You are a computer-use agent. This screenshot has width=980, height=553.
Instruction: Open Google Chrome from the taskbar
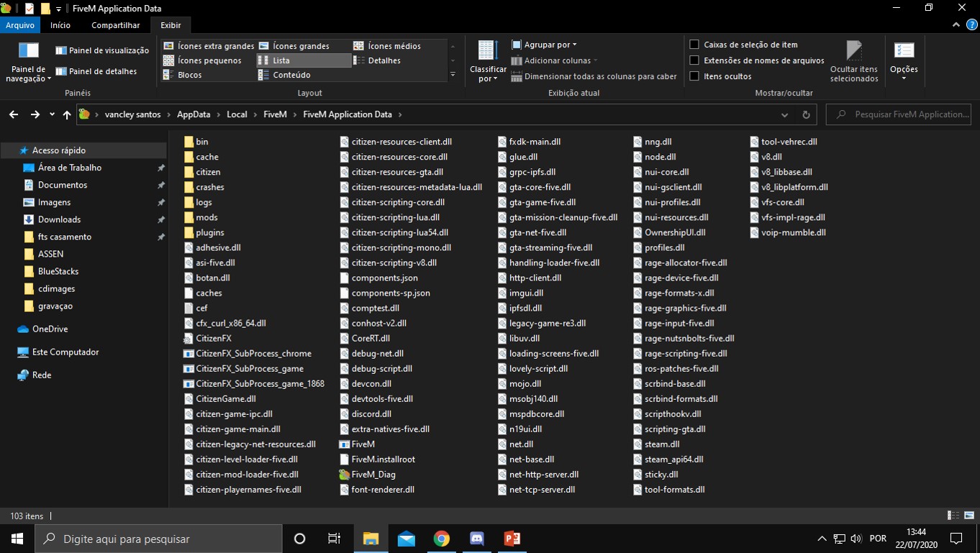441,539
